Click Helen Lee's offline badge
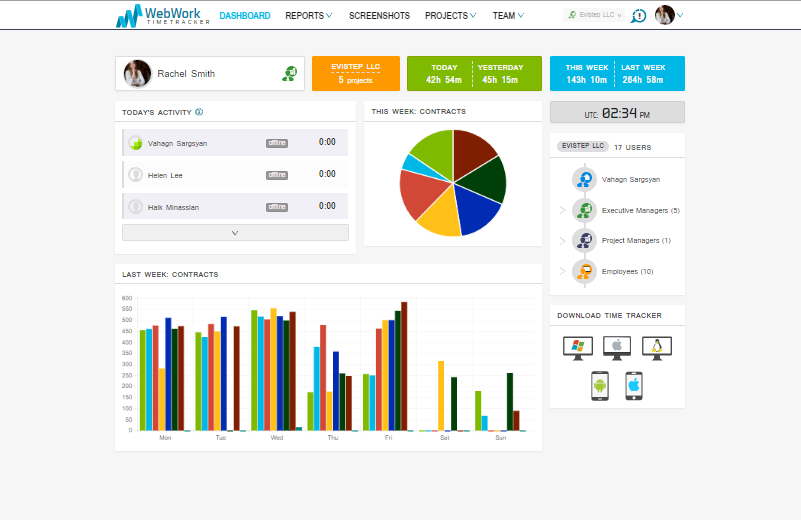 point(277,175)
